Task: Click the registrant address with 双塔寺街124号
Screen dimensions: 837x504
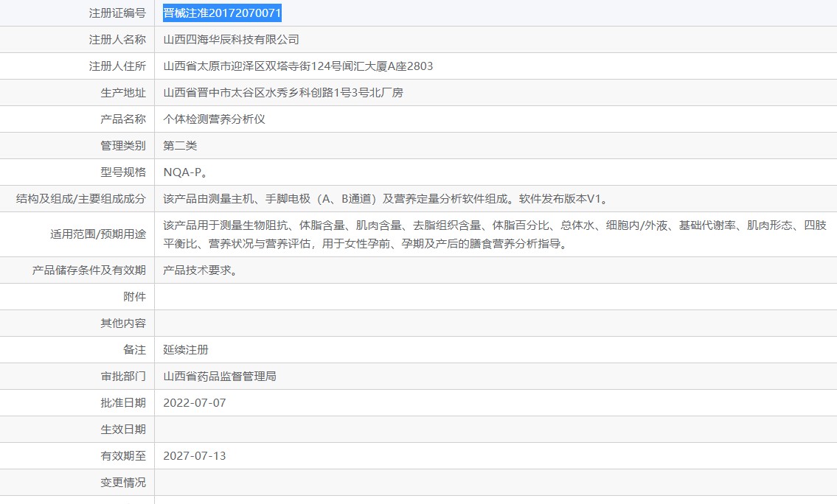Action: point(298,66)
